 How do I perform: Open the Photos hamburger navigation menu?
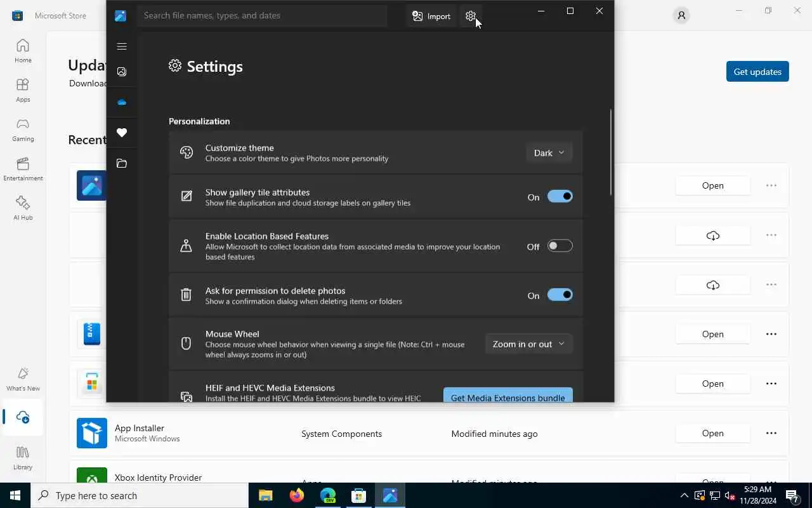122,46
